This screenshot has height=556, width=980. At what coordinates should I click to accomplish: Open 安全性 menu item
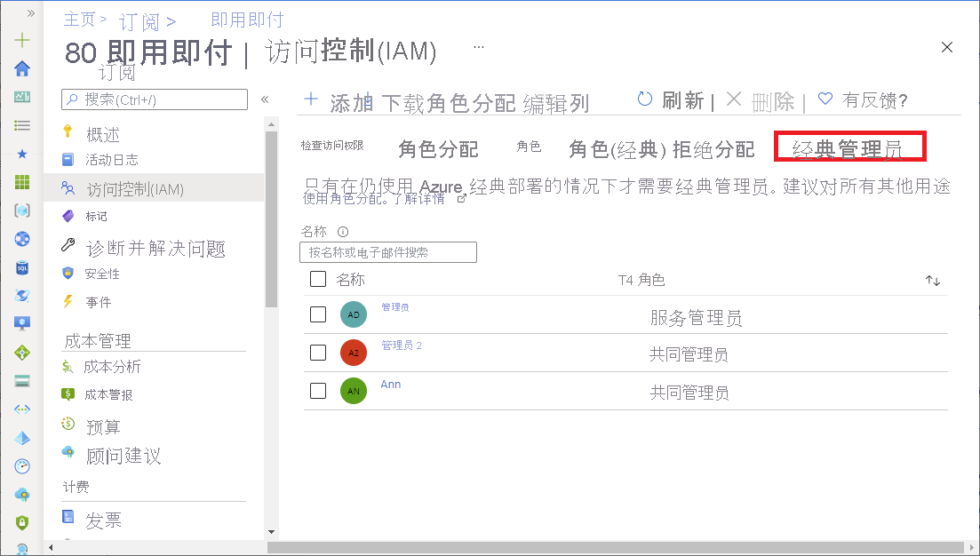tap(102, 274)
